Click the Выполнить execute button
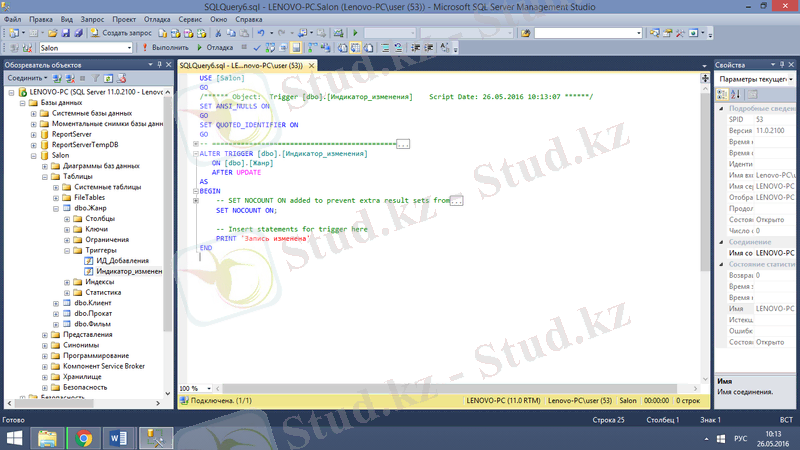 [165, 48]
